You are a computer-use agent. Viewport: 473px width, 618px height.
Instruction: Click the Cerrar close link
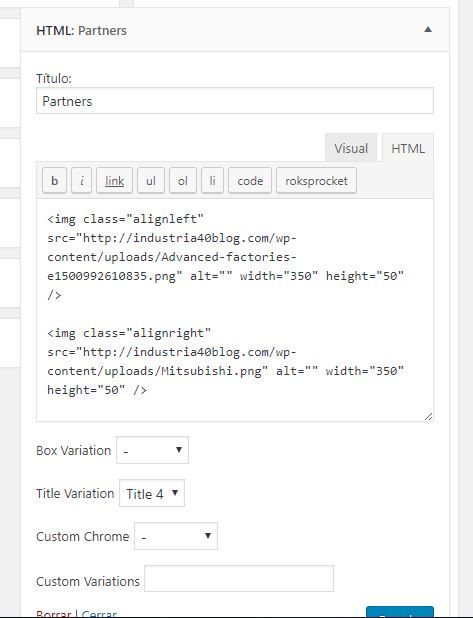point(99,614)
